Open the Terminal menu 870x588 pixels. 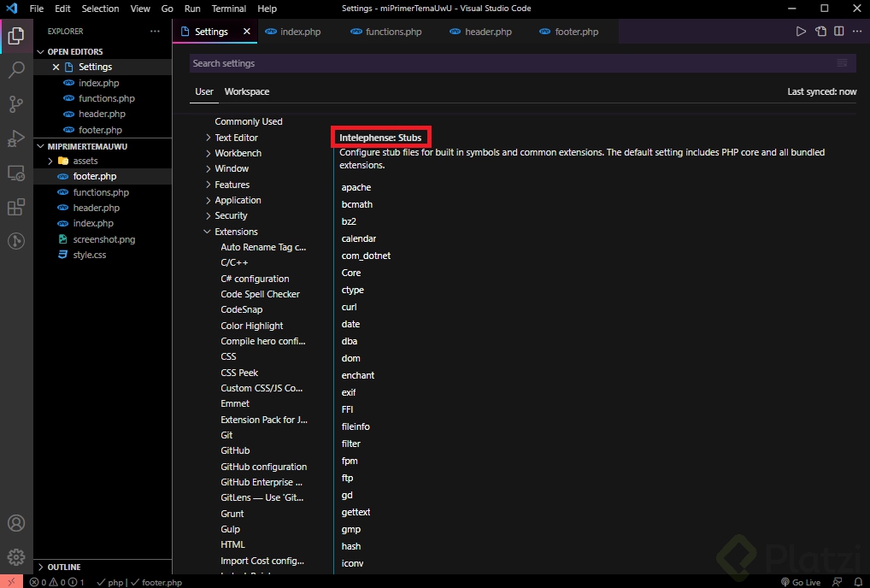pos(228,9)
